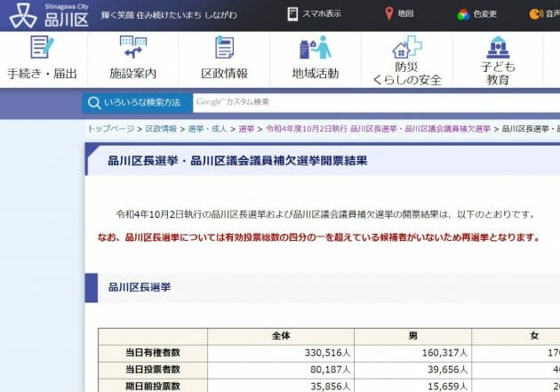Image resolution: width=560 pixels, height=392 pixels.
Task: Click the 全体 column header
Action: (x=281, y=336)
